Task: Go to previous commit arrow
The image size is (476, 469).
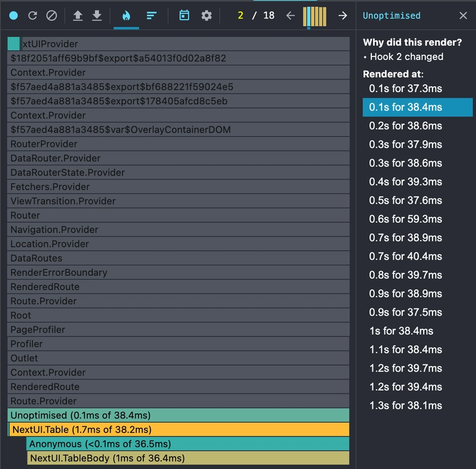Action: point(290,15)
